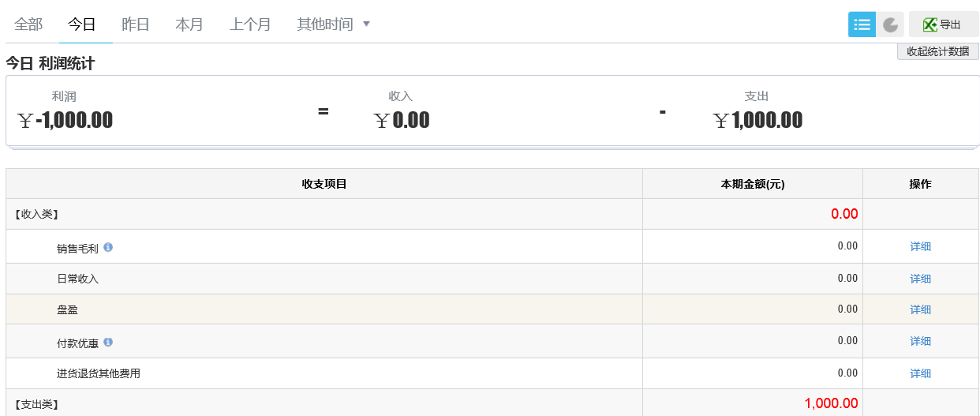Image resolution: width=980 pixels, height=416 pixels.
Task: Open 详细 link for 盘盈
Action: point(920,309)
